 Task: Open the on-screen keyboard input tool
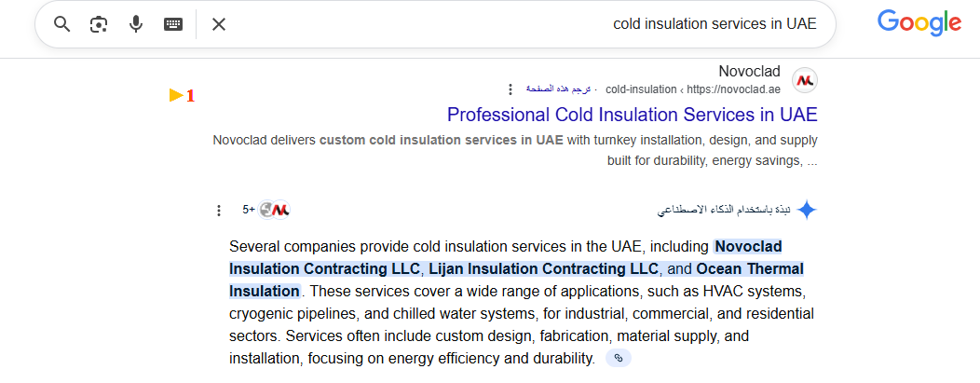pyautogui.click(x=173, y=24)
